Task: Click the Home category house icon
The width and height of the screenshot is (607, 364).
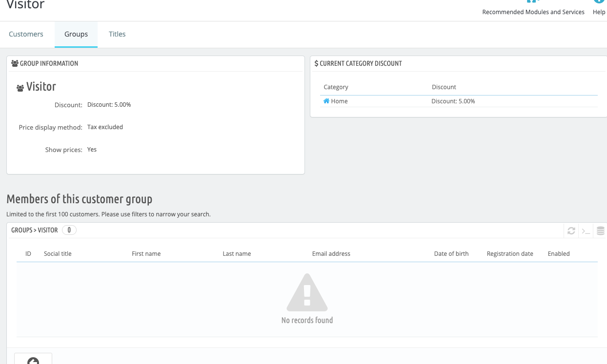Action: 326,101
